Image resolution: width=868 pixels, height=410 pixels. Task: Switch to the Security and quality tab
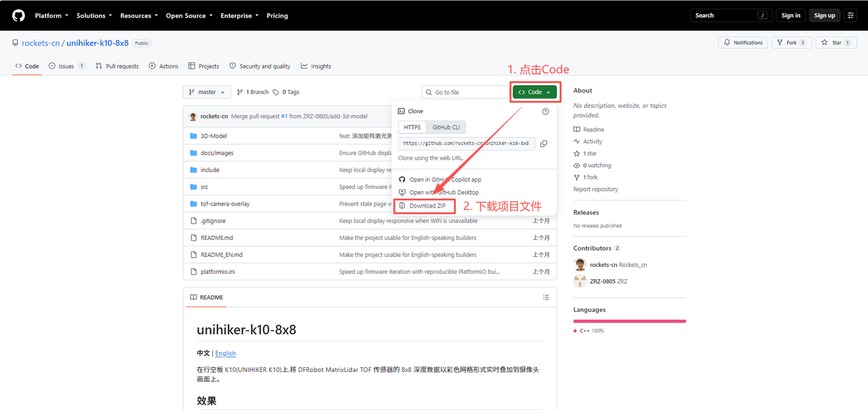click(x=260, y=66)
